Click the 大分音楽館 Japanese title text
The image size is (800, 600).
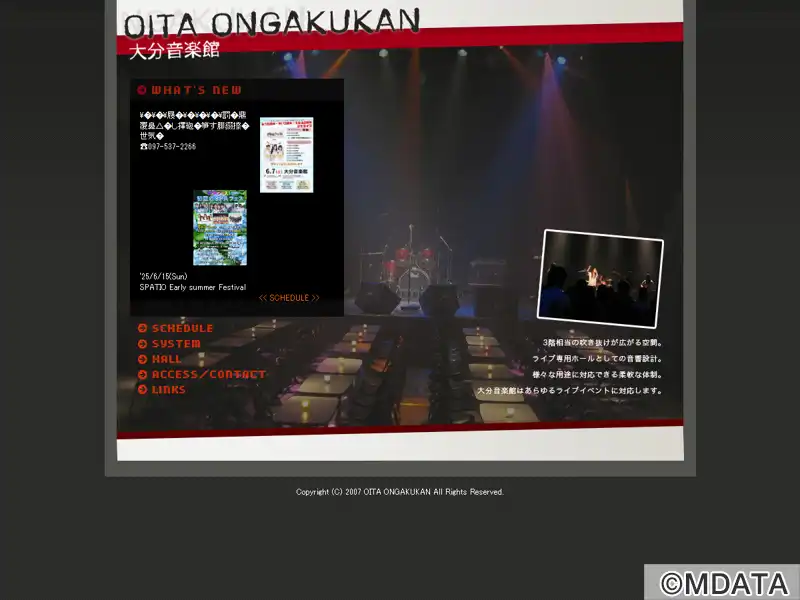click(x=174, y=51)
